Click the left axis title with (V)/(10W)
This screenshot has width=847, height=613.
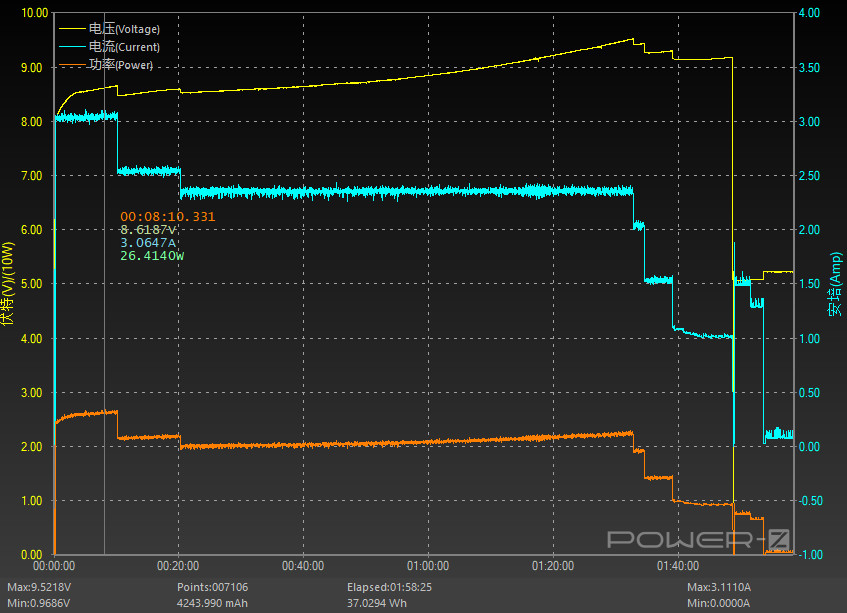click(7, 283)
